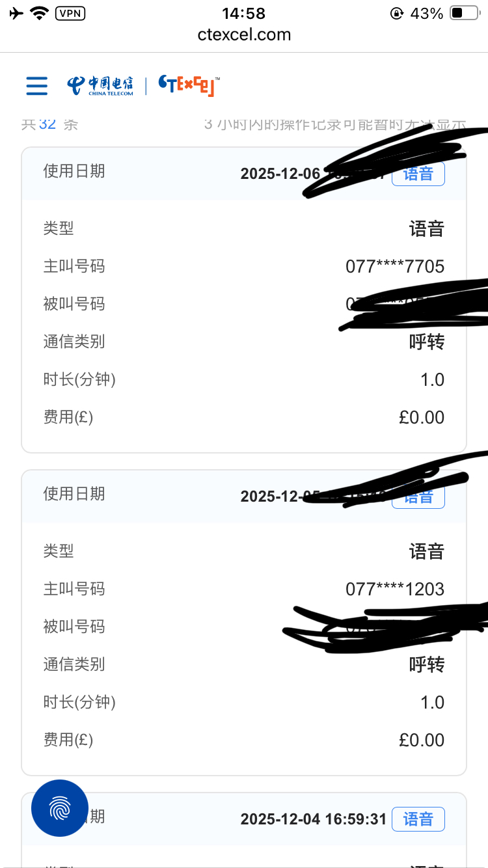Viewport: 488px width, 868px height.
Task: Select caller number 077****7705
Action: tap(395, 266)
